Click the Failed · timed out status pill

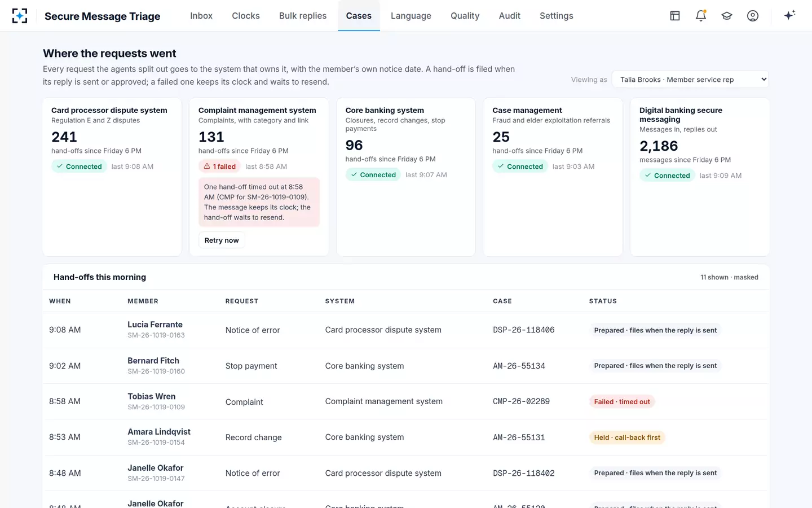point(622,402)
